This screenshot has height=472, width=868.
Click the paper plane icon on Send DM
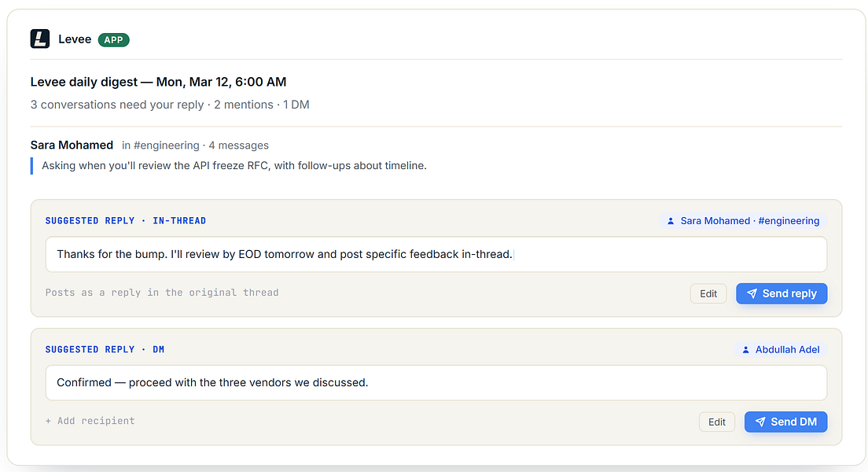(760, 422)
